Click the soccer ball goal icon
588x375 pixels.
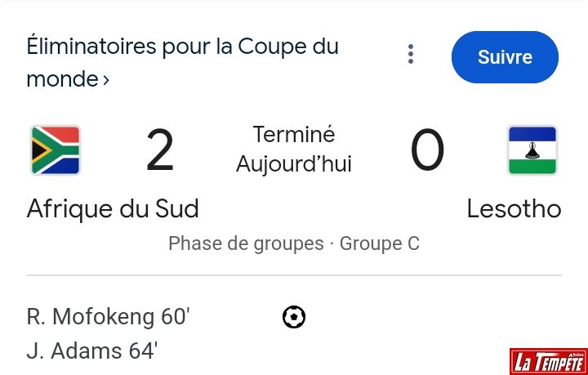coord(294,317)
